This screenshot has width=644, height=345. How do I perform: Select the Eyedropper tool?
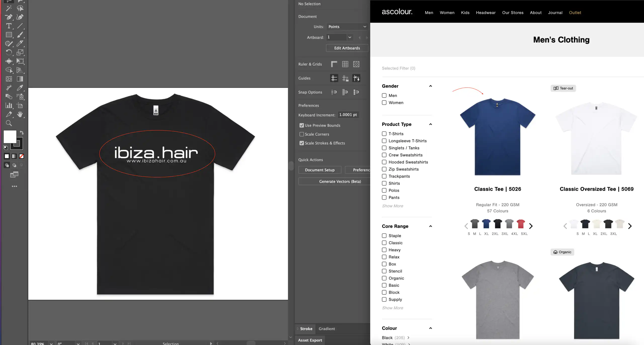point(20,88)
